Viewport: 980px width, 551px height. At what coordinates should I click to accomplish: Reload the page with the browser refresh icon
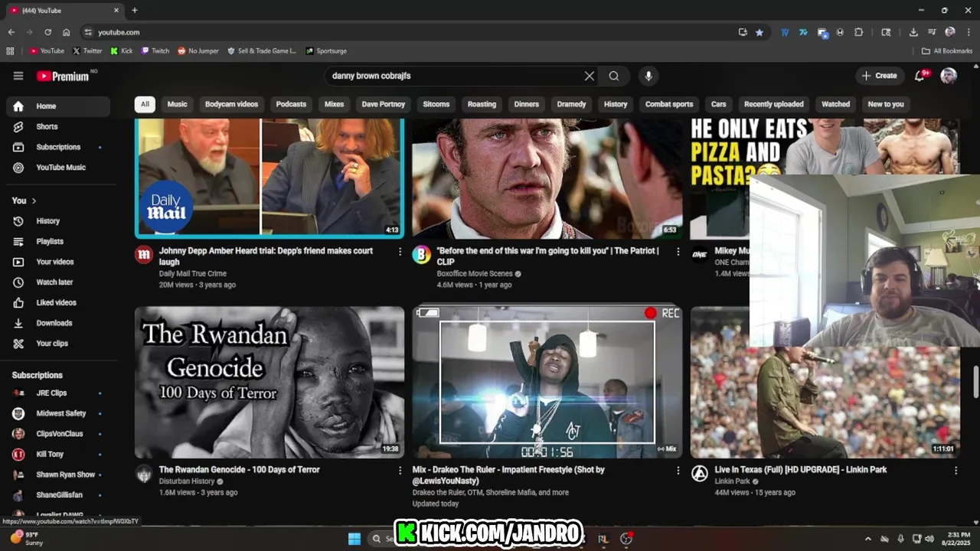(47, 32)
